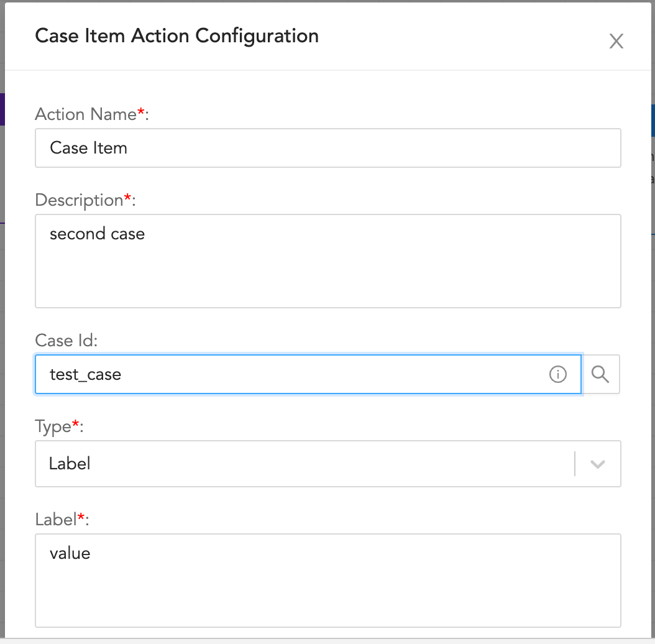The width and height of the screenshot is (655, 644).
Task: Close the Case Item Action Configuration dialog
Action: point(616,42)
